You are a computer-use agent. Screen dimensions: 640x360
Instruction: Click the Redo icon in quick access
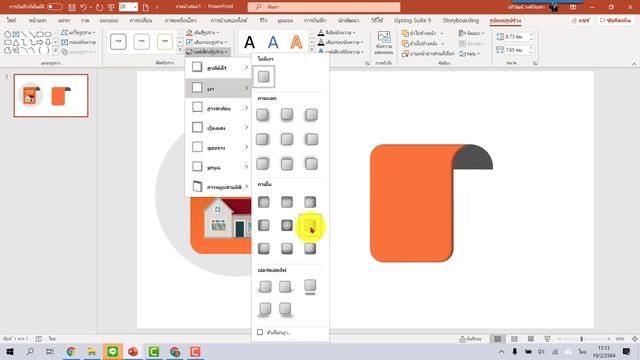coord(99,7)
